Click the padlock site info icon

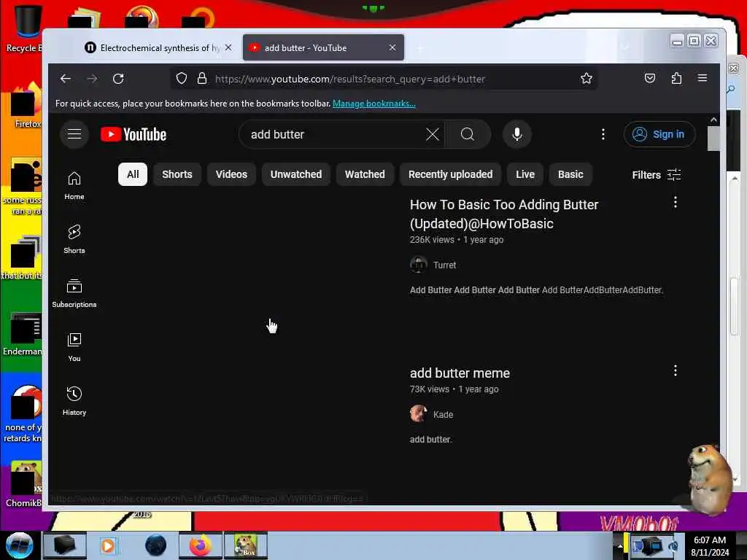[x=202, y=79]
